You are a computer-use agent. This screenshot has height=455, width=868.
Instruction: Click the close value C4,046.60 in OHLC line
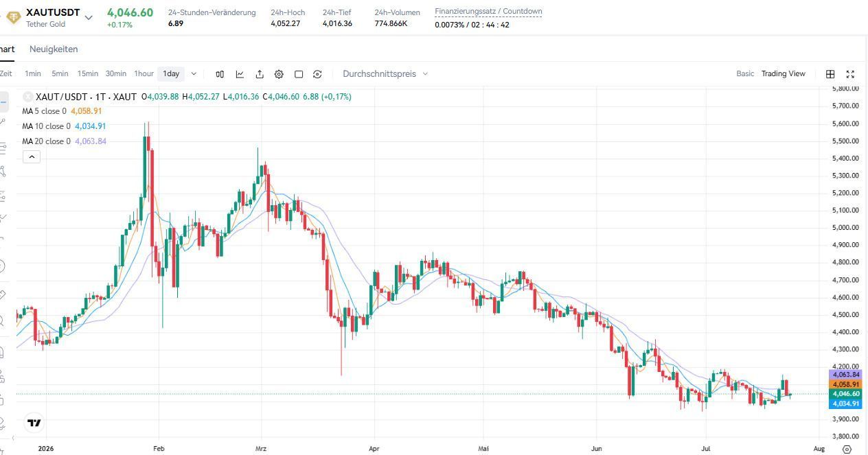[x=281, y=97]
